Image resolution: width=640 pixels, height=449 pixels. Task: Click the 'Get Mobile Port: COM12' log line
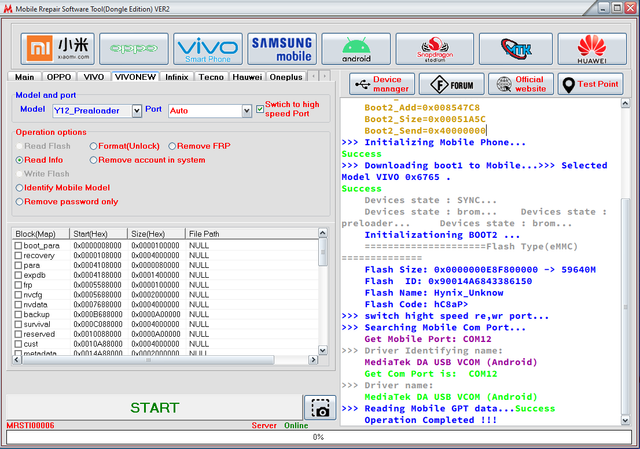tap(428, 339)
